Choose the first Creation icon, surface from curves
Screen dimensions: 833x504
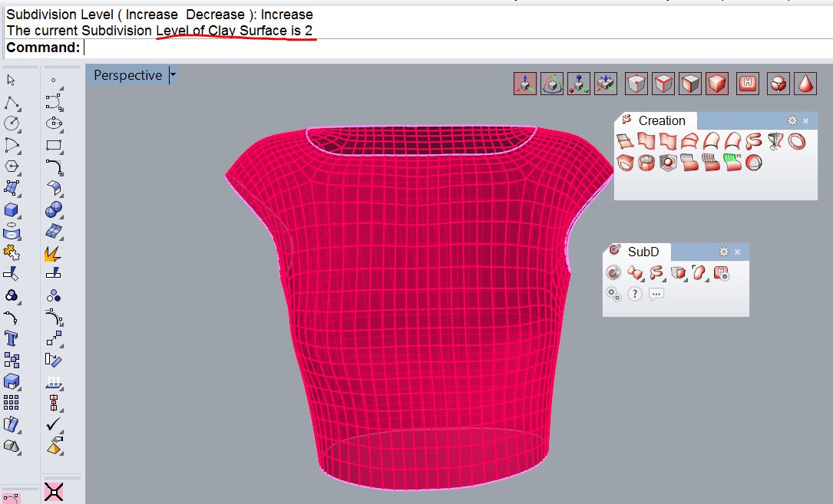(625, 141)
